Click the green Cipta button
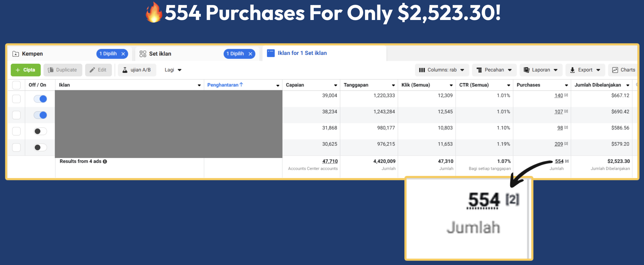644x265 pixels. [26, 70]
